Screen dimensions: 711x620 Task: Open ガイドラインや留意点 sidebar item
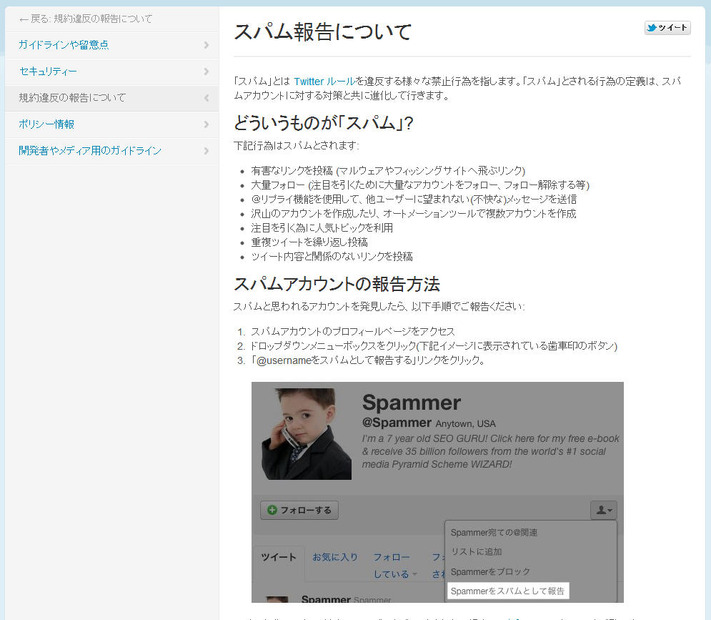click(112, 45)
